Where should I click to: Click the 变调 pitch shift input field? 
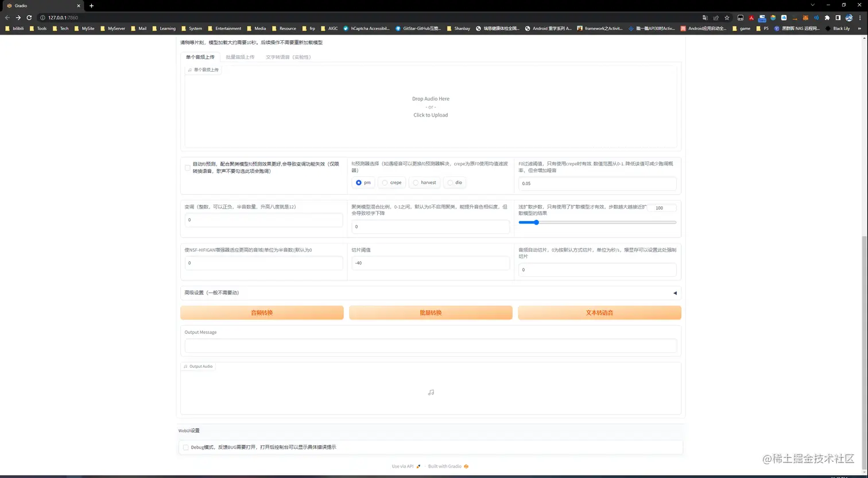click(x=263, y=219)
